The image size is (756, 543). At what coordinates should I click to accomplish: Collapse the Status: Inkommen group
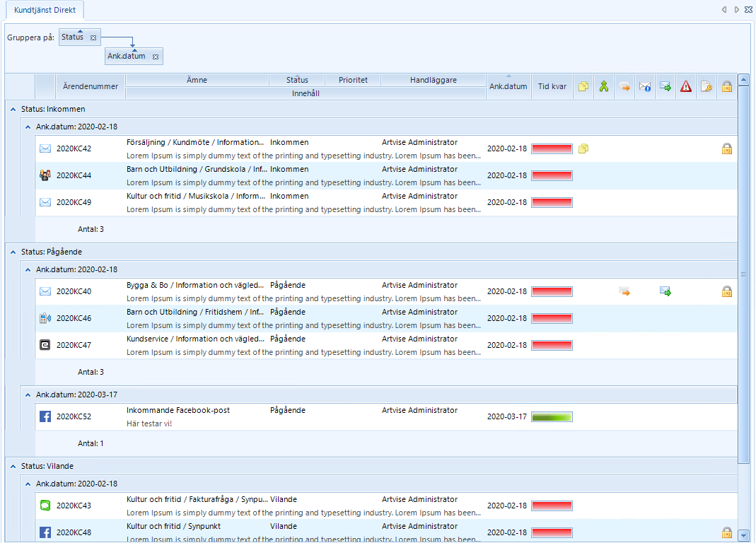[x=13, y=110]
